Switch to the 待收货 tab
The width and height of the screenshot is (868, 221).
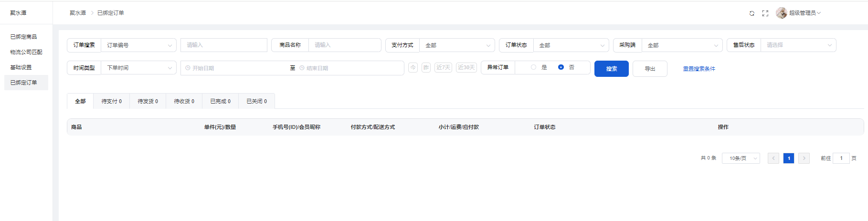point(184,101)
